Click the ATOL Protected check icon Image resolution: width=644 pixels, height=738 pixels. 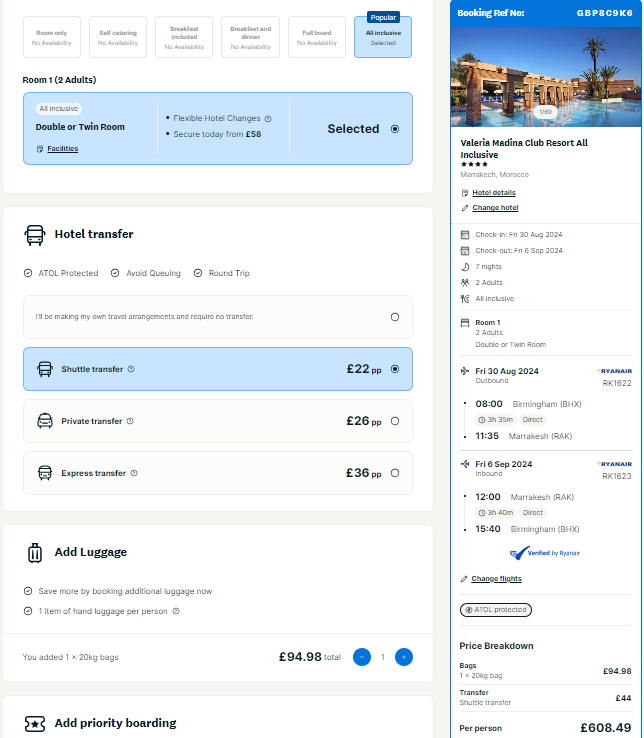coord(28,273)
